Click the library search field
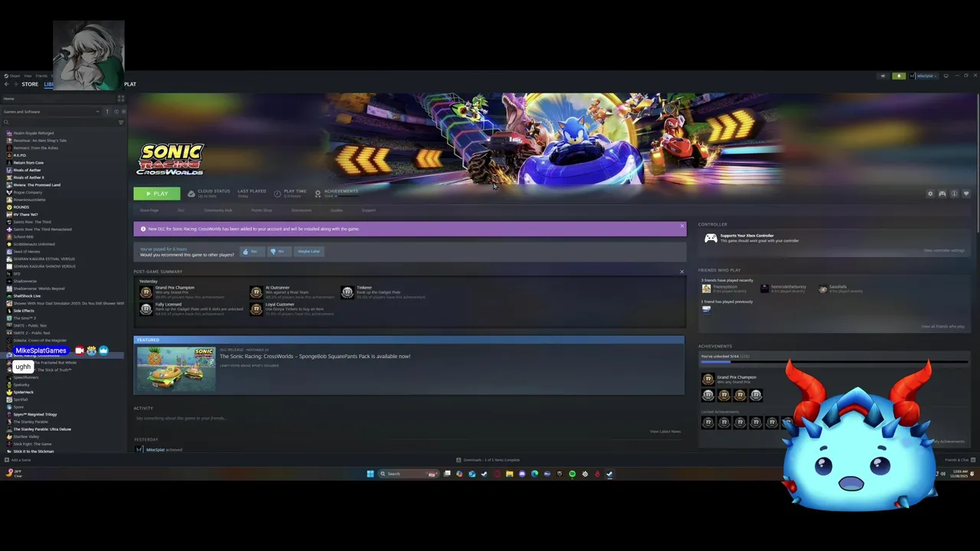The height and width of the screenshot is (551, 980). coord(58,122)
